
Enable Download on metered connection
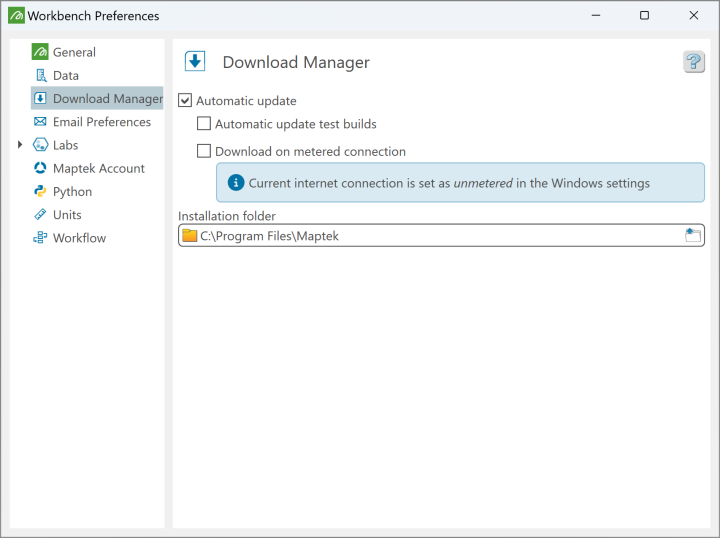coord(204,152)
